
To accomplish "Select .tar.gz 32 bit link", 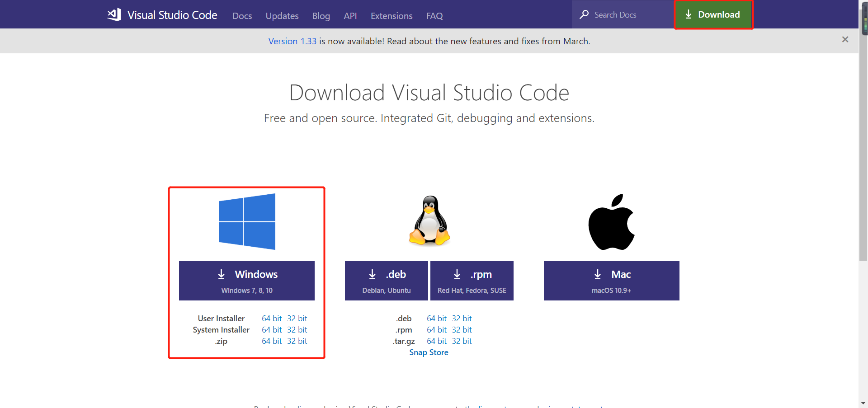I will 462,341.
